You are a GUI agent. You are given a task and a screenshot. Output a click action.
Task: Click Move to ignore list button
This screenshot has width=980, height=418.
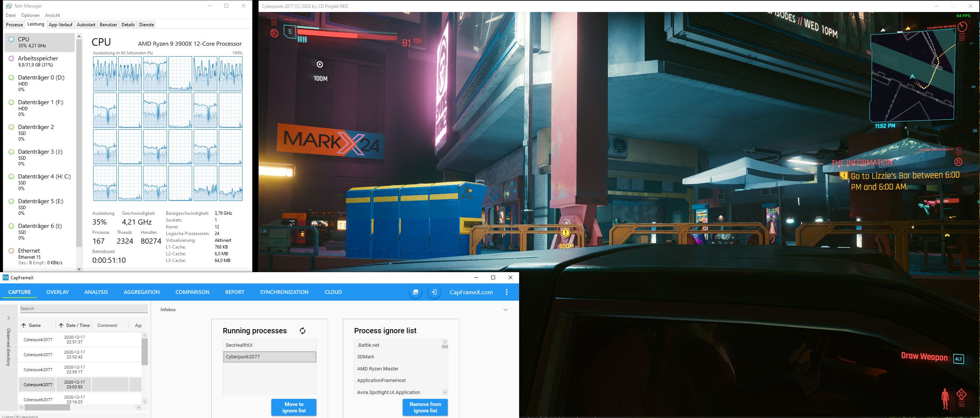[294, 407]
